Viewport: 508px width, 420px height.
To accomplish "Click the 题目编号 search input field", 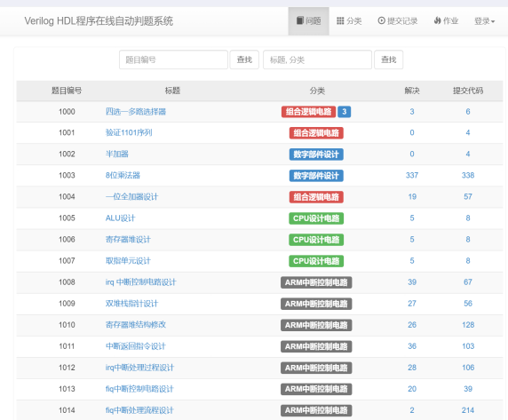I will (x=173, y=59).
